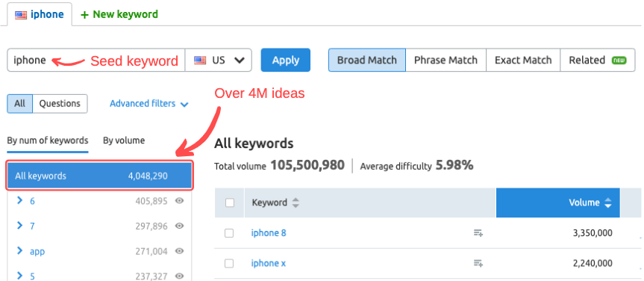Toggle eye icon for group 7

pos(179,226)
